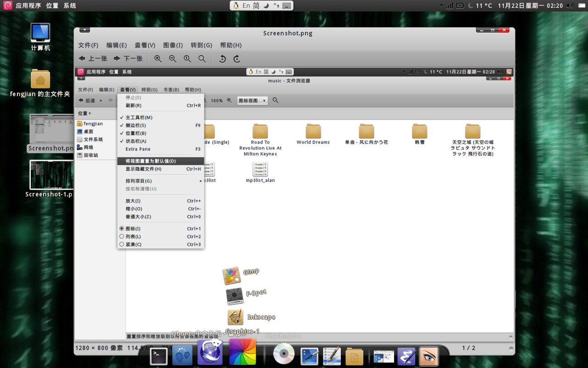
Task: Select Screenshot.png thumbnail on desktop
Action: click(x=51, y=133)
